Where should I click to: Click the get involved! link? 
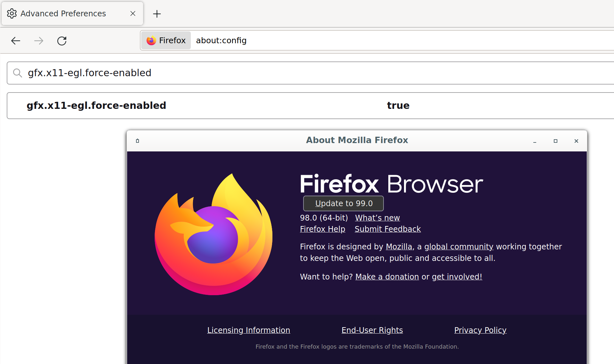point(457,277)
